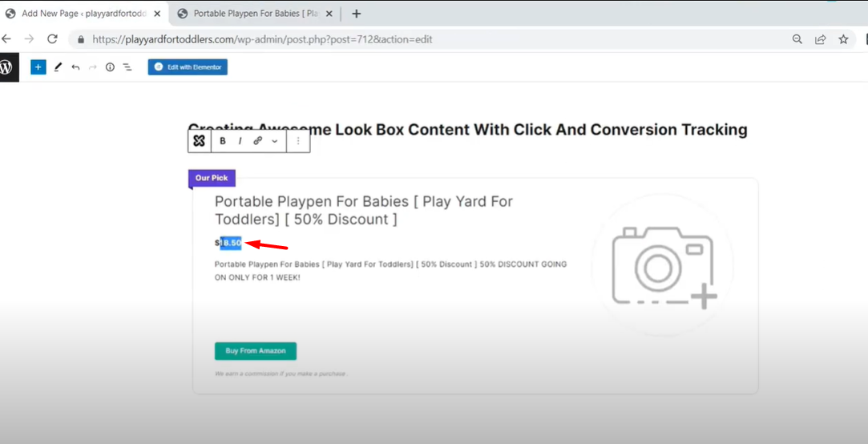Screen dimensions: 868x444
Task: Click the highlighted price 18.50
Action: [x=231, y=243]
